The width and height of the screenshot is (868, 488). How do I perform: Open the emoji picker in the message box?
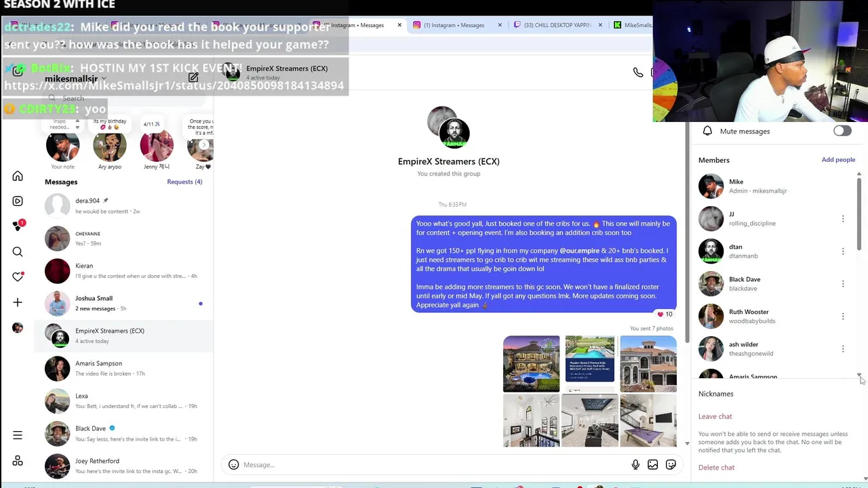coord(233,465)
